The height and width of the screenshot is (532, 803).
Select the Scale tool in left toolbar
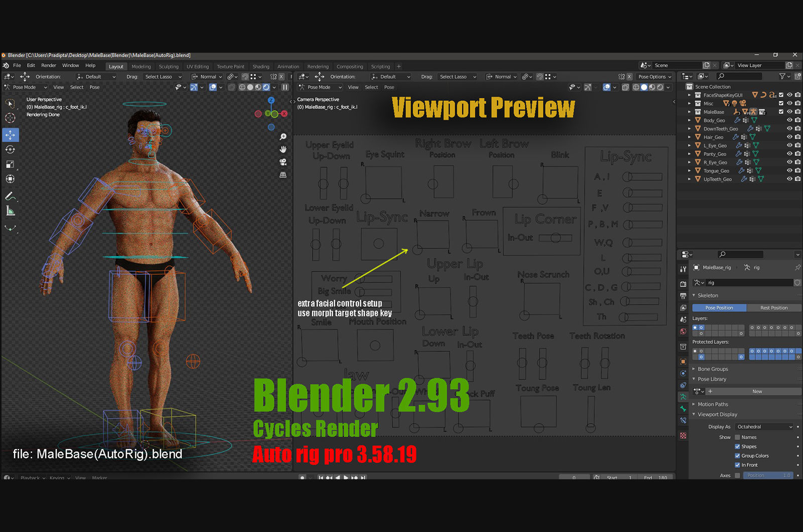click(10, 164)
